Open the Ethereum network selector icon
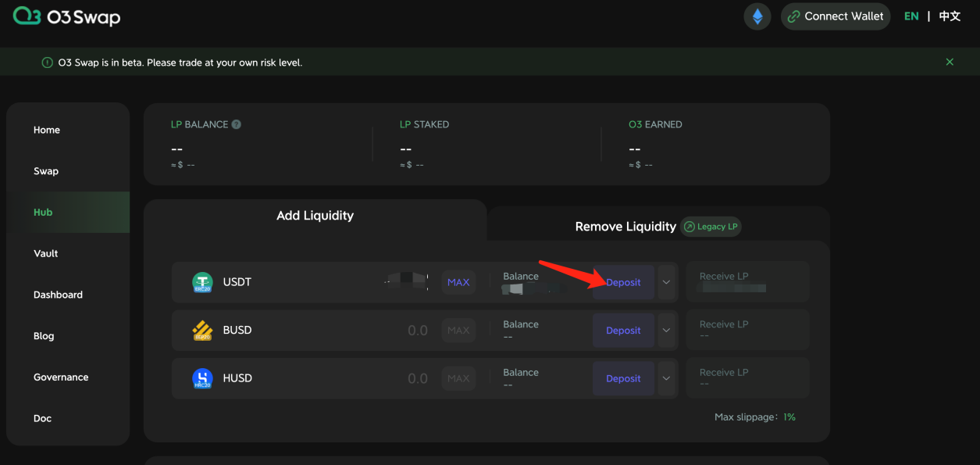Screen dimensions: 980x465 pyautogui.click(x=757, y=16)
